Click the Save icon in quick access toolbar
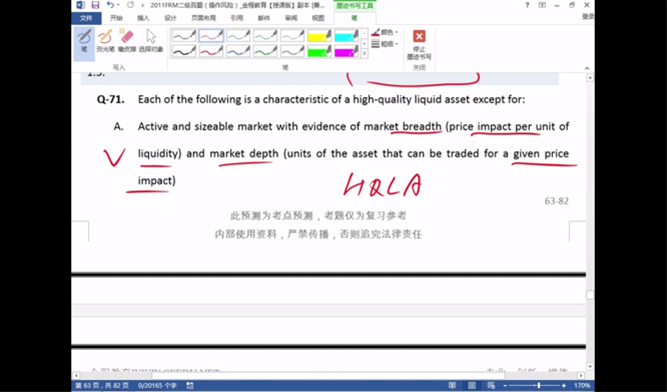The width and height of the screenshot is (667, 392). coord(95,5)
